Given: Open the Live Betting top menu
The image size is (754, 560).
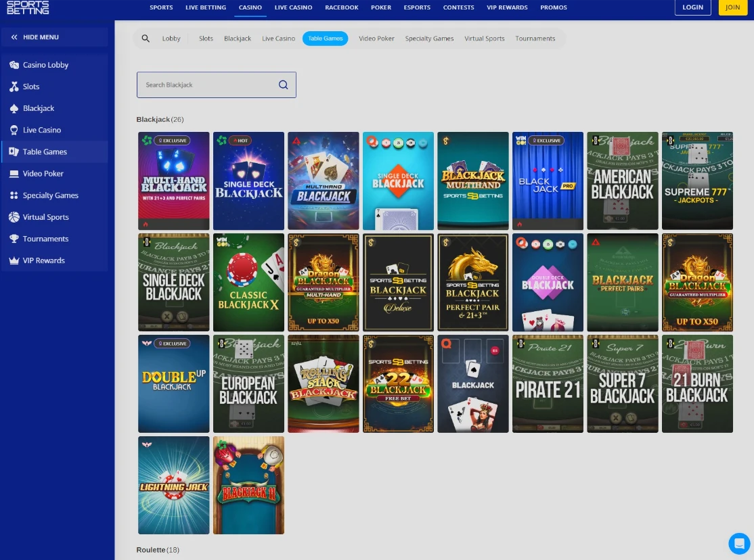Looking at the screenshot, I should pyautogui.click(x=206, y=7).
